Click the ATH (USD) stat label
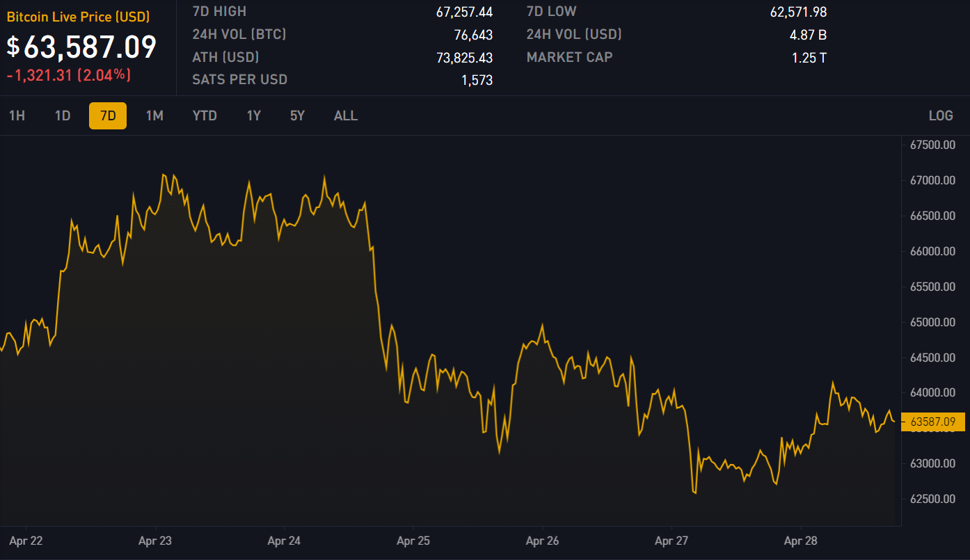 tap(225, 57)
